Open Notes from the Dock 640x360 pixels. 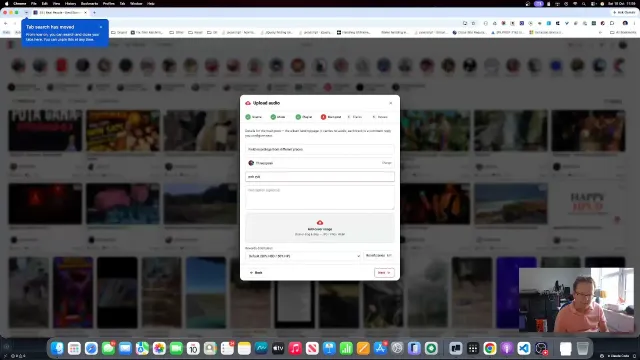coord(244,348)
